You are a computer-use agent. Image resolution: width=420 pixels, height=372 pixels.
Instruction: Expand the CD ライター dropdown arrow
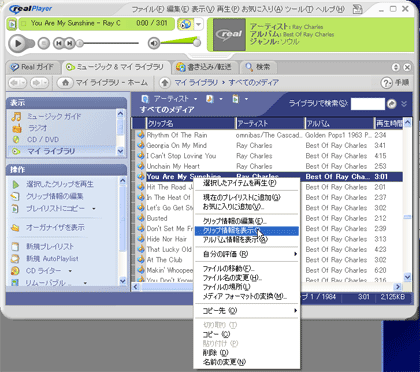[x=70, y=271]
